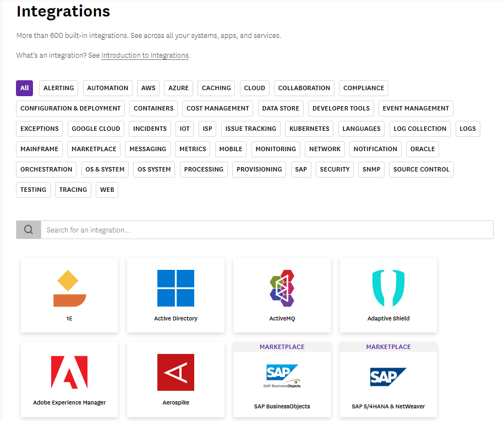Viewport: 504px width, 421px height.
Task: Select CONFIGURATION & DEPLOYMENT filter
Action: pos(70,108)
